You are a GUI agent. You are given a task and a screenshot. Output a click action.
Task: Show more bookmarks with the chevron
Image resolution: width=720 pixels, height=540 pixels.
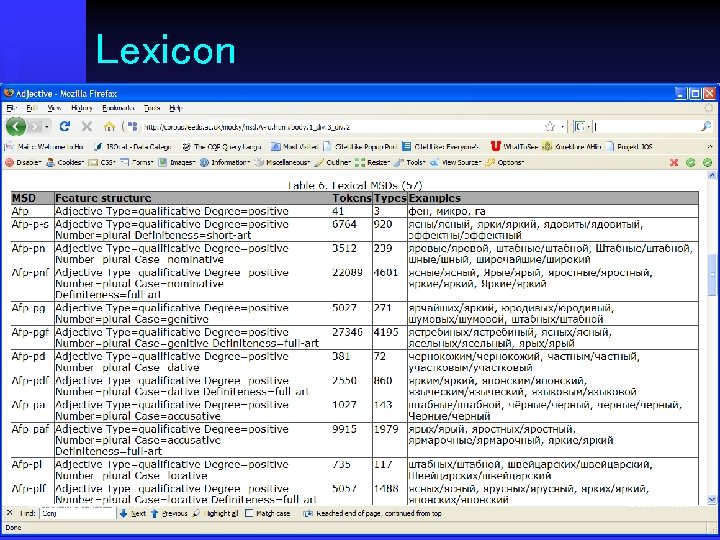[x=710, y=146]
